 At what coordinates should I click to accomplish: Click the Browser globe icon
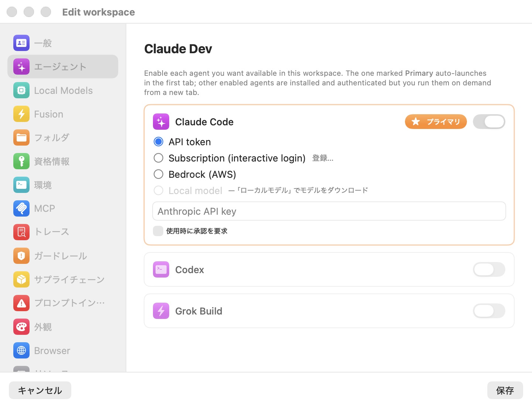[21, 350]
